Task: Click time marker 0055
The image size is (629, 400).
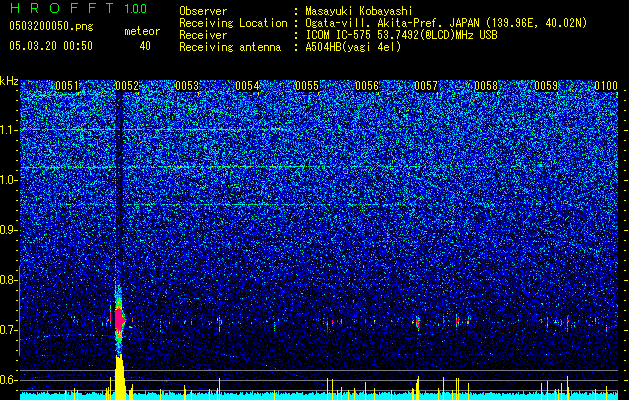Action: [307, 86]
